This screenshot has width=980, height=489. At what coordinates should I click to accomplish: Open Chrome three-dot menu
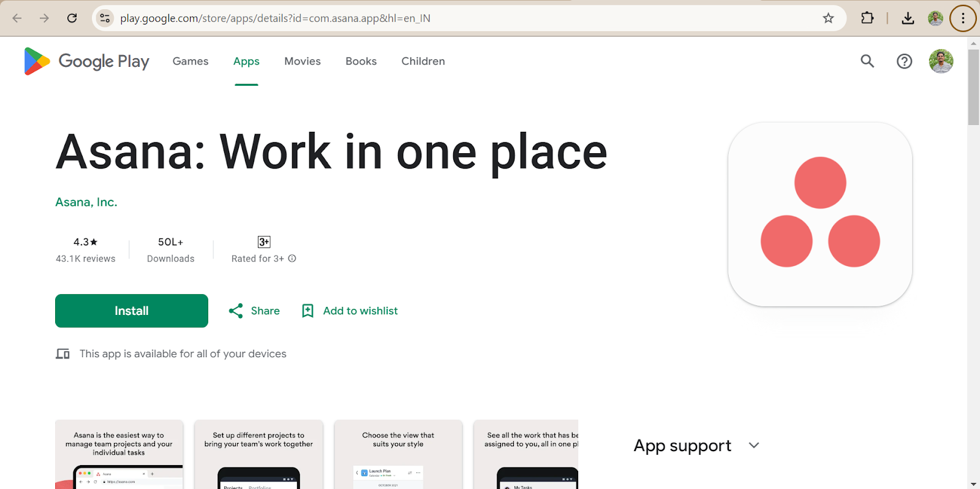tap(963, 18)
